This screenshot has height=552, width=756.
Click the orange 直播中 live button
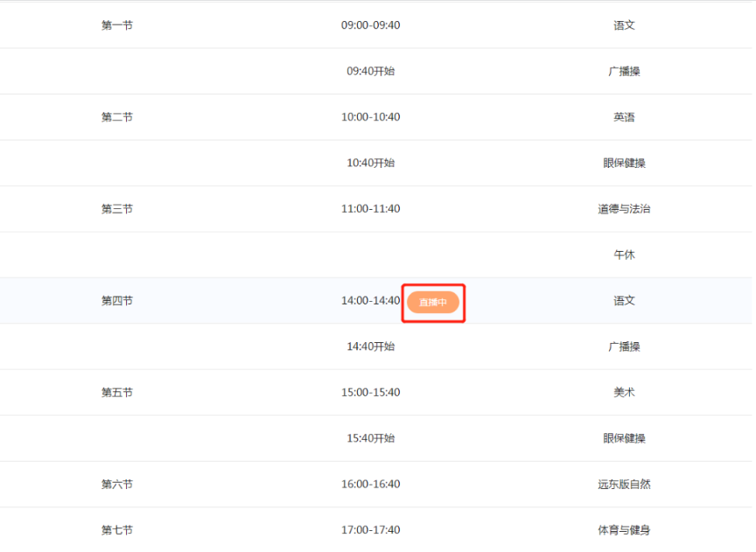[x=432, y=303]
